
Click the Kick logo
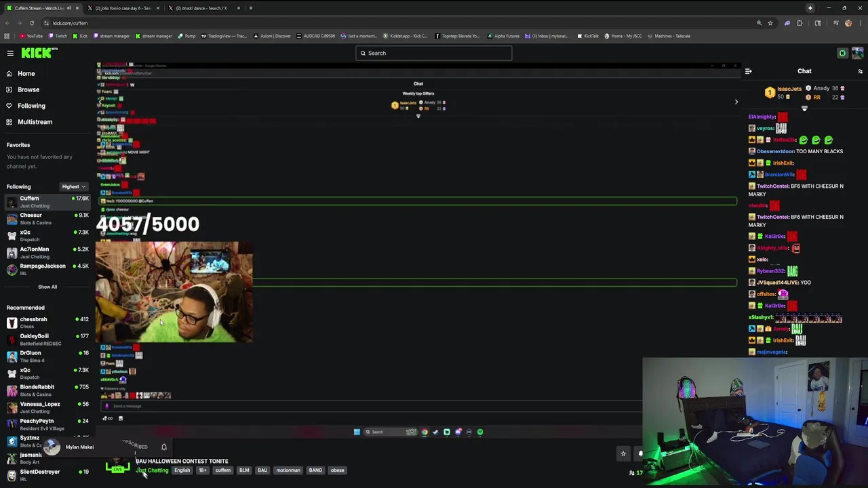pyautogui.click(x=36, y=53)
